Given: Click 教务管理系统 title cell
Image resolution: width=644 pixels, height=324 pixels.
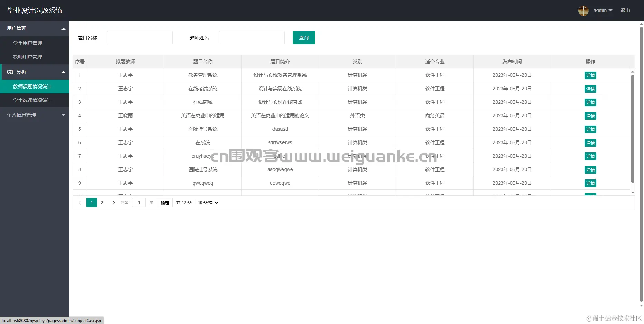Looking at the screenshot, I should (x=203, y=75).
